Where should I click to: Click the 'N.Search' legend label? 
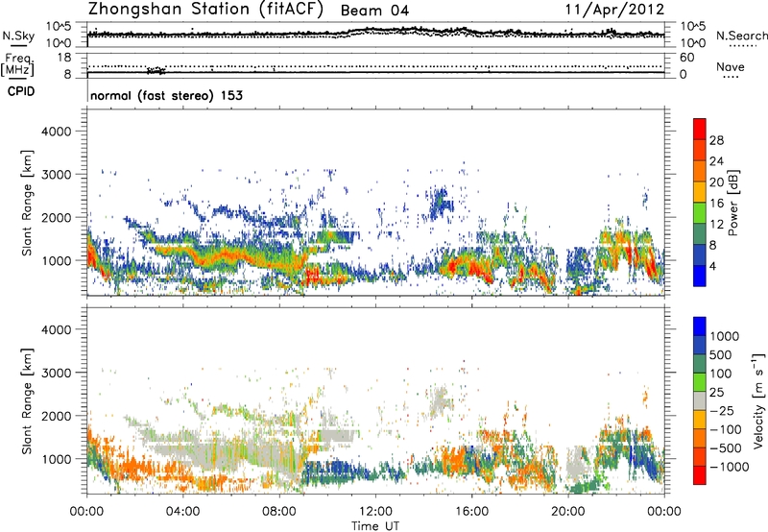(741, 36)
